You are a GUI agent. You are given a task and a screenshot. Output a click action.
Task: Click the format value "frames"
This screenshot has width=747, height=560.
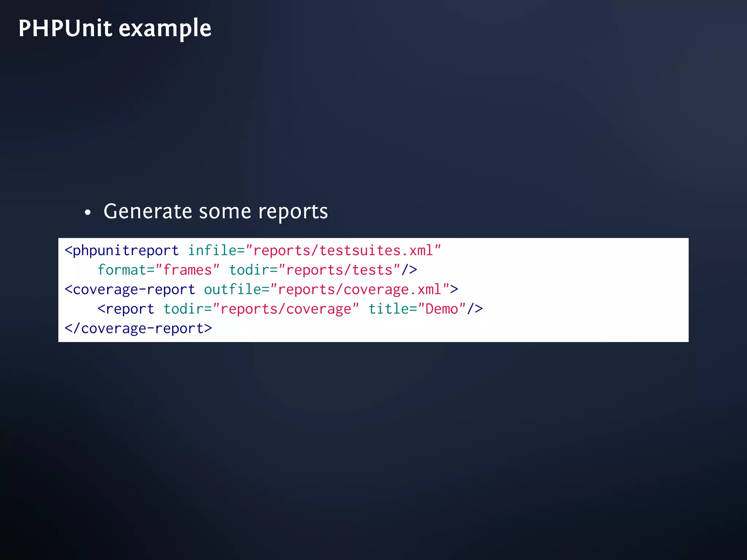[x=187, y=270]
